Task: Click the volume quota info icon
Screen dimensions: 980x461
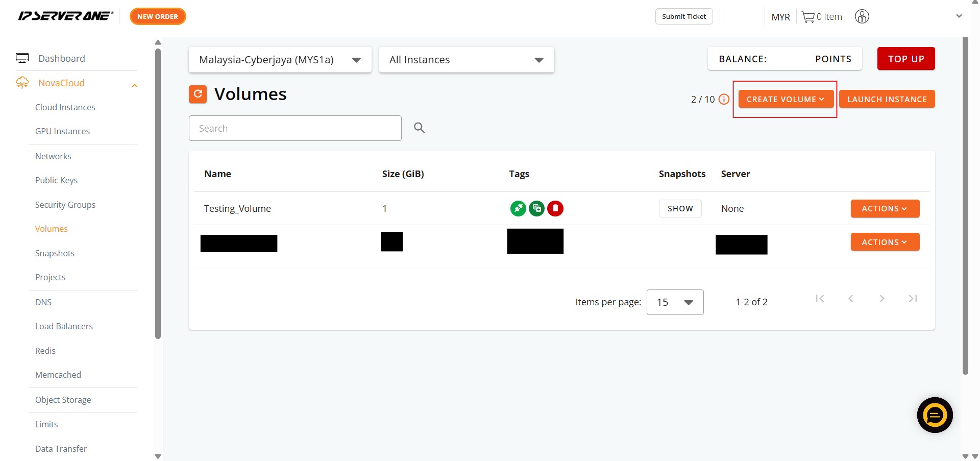Action: coord(724,99)
